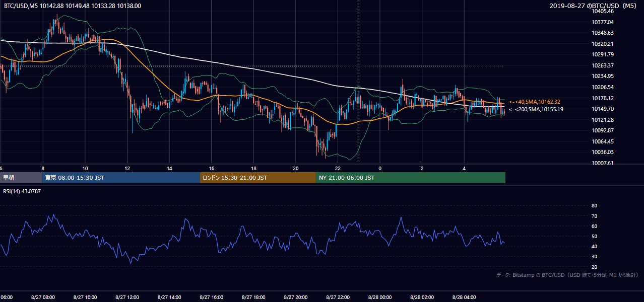This screenshot has width=644, height=302.
Task: Click the 10036.03 price axis value
Action: click(602, 152)
